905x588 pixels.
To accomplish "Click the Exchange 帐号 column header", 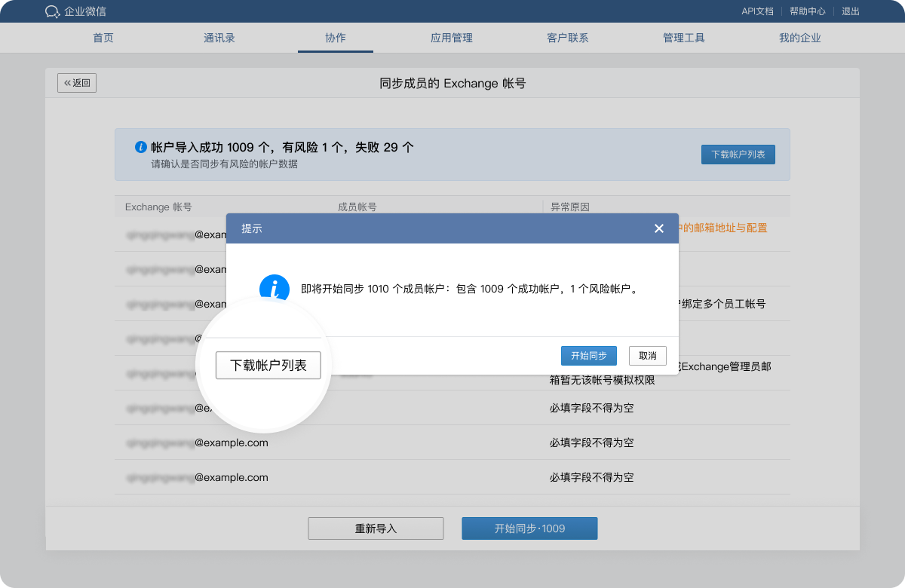I will (158, 207).
